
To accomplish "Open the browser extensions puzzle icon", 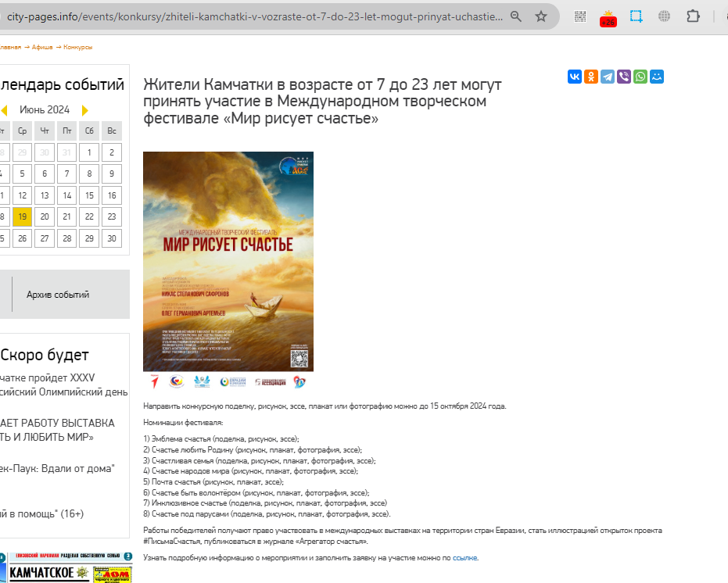I will (693, 16).
